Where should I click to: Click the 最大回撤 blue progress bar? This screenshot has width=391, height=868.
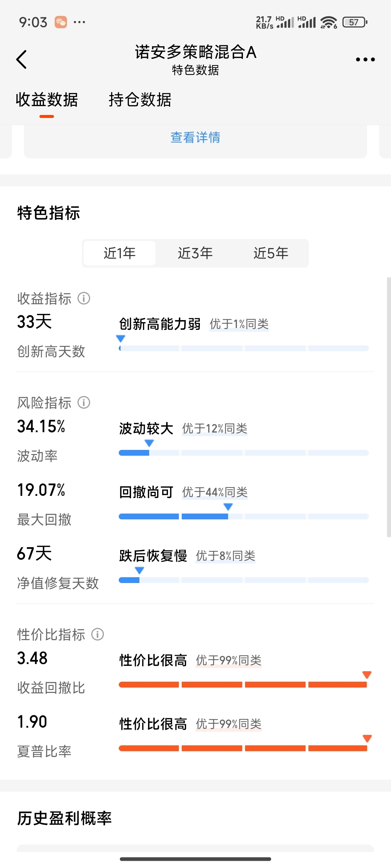[244, 516]
